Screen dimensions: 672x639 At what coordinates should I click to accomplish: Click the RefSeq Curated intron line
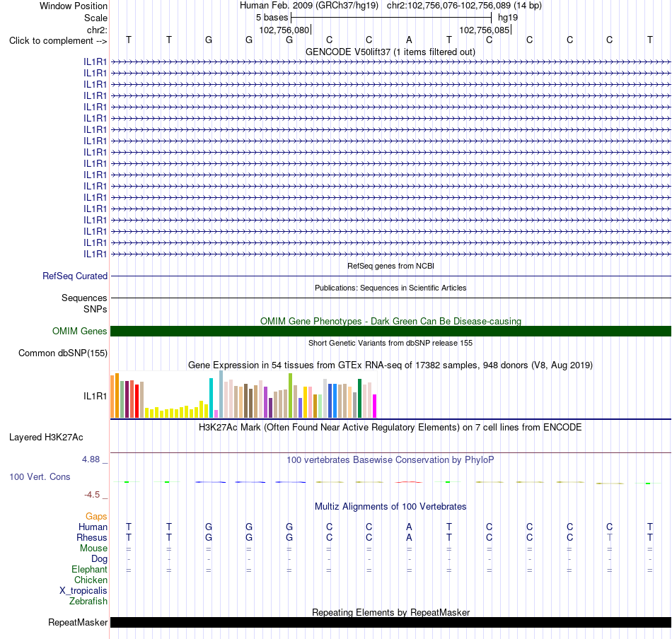[x=390, y=276]
